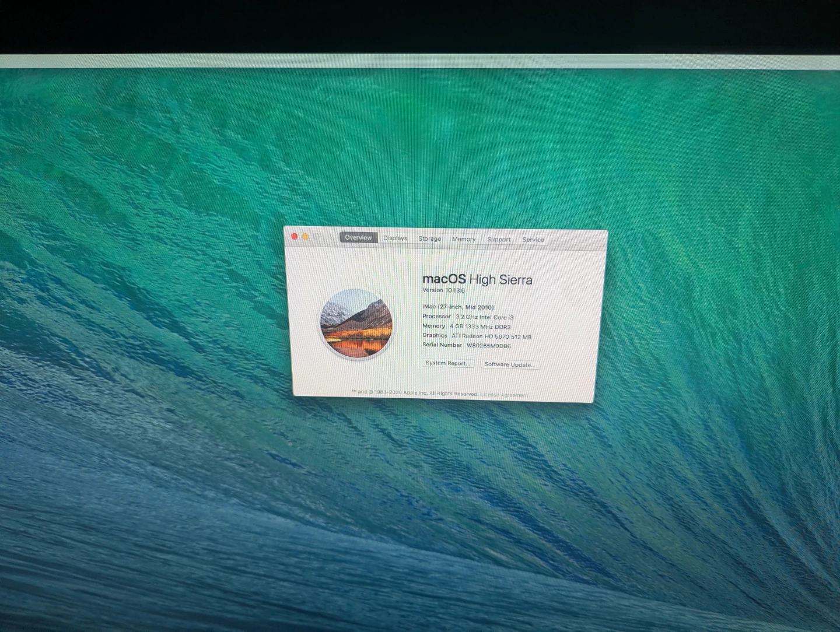Click the Software Update button
This screenshot has height=632, width=840.
(x=510, y=364)
